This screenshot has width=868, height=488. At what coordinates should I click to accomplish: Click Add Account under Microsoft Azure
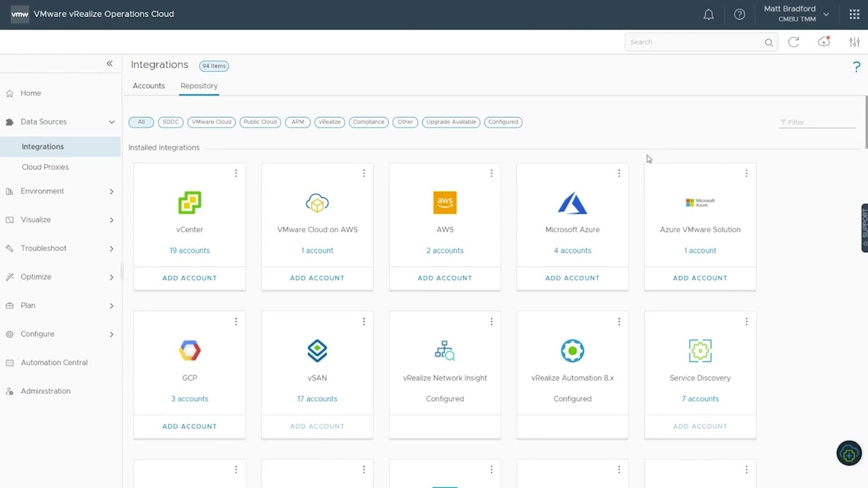coord(572,278)
